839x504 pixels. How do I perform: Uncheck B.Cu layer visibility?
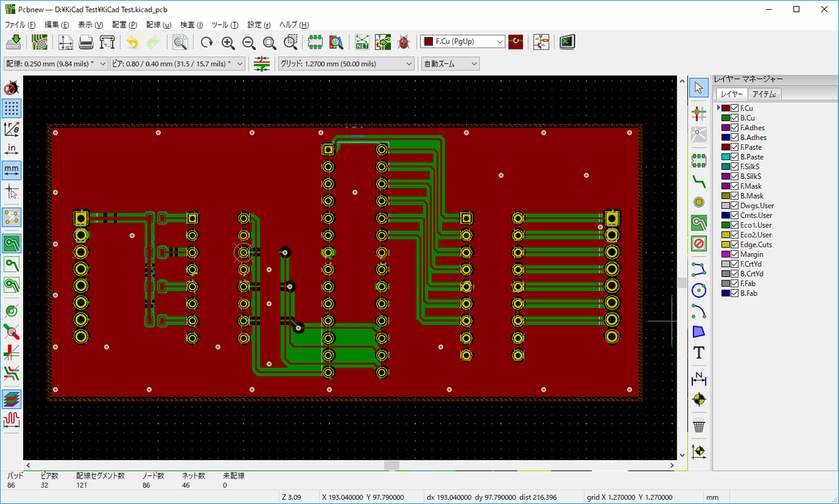coord(735,118)
